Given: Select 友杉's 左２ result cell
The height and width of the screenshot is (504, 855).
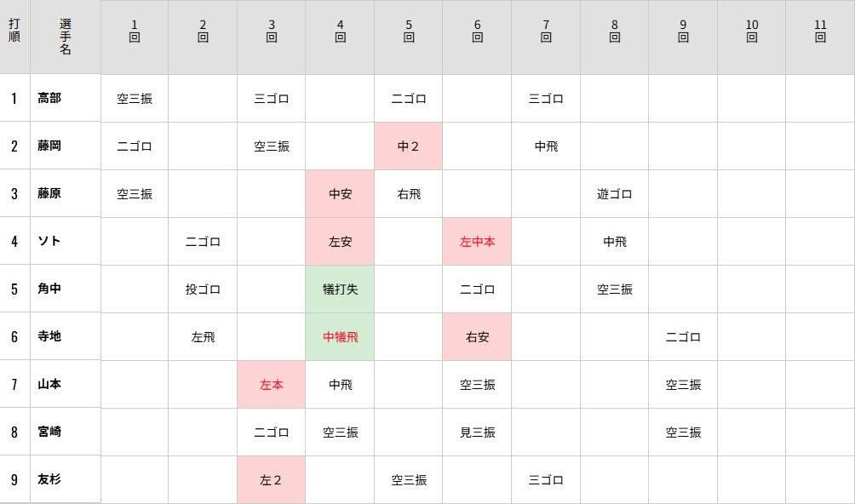Looking at the screenshot, I should click(271, 479).
